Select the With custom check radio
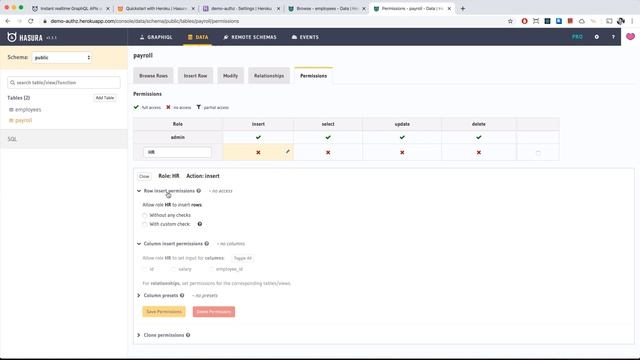Viewport: 640px width, 360px height. [145, 224]
